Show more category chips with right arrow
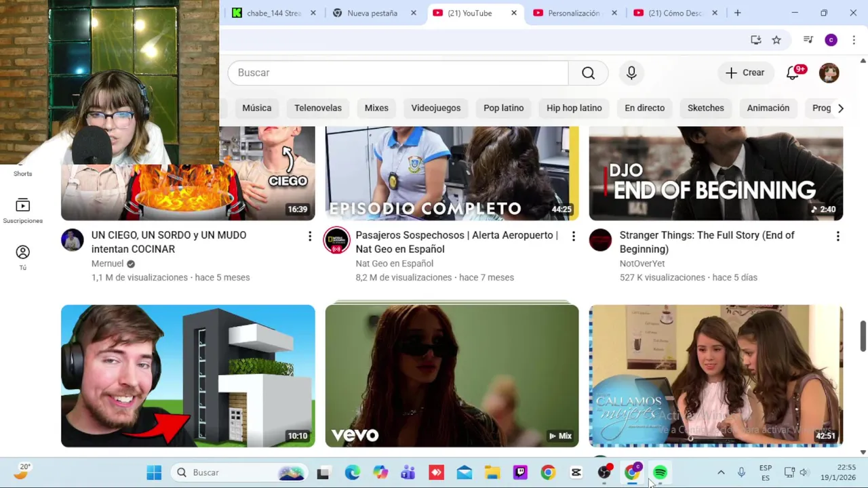 tap(840, 108)
